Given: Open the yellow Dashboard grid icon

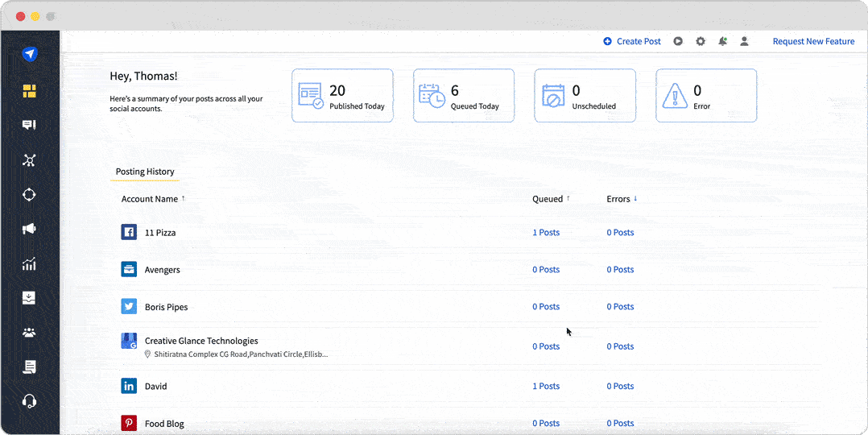Looking at the screenshot, I should pyautogui.click(x=29, y=91).
